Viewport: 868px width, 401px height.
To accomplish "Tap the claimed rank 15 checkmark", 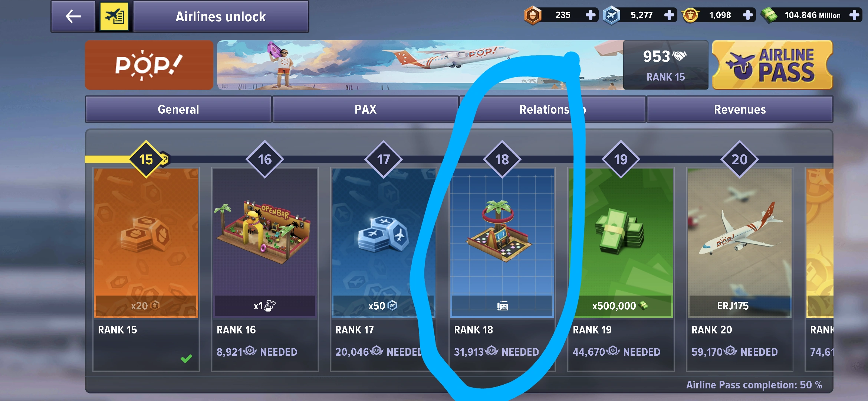I will (x=186, y=358).
